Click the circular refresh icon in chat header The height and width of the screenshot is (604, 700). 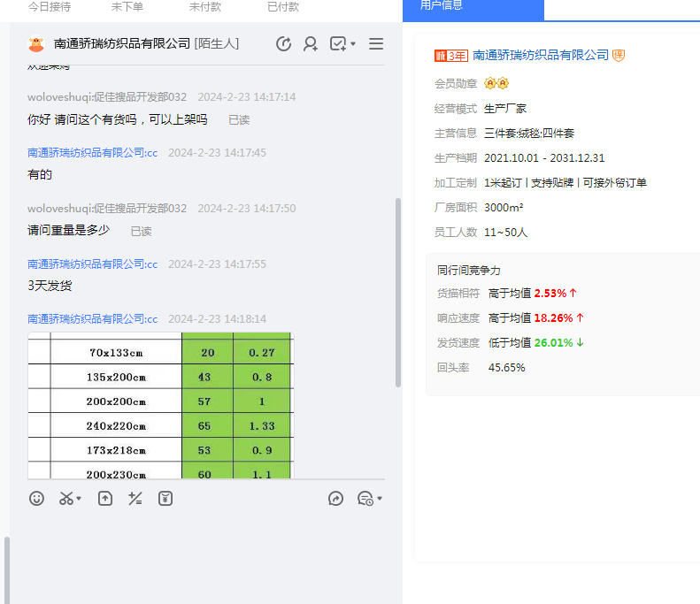click(x=283, y=44)
